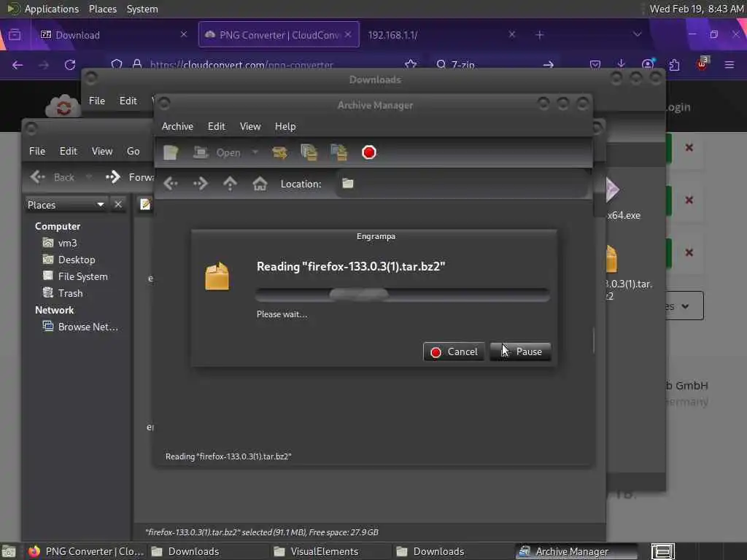
Task: Open a new browser tab
Action: click(x=539, y=35)
